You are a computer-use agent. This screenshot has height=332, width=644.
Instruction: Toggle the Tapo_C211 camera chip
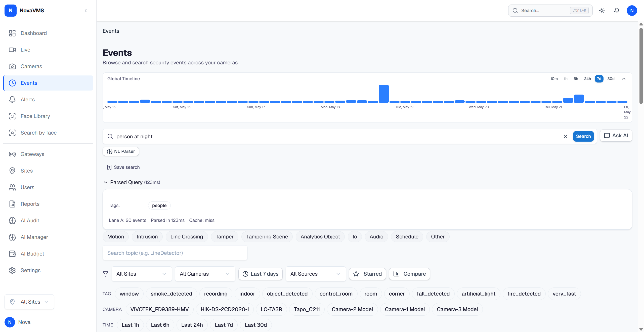tap(307, 309)
